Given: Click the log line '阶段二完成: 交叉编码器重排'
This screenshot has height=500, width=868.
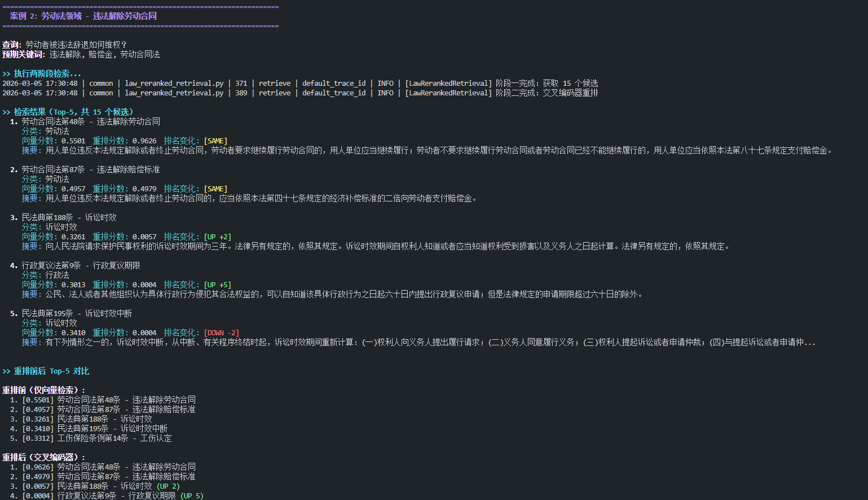Looking at the screenshot, I should (x=547, y=93).
